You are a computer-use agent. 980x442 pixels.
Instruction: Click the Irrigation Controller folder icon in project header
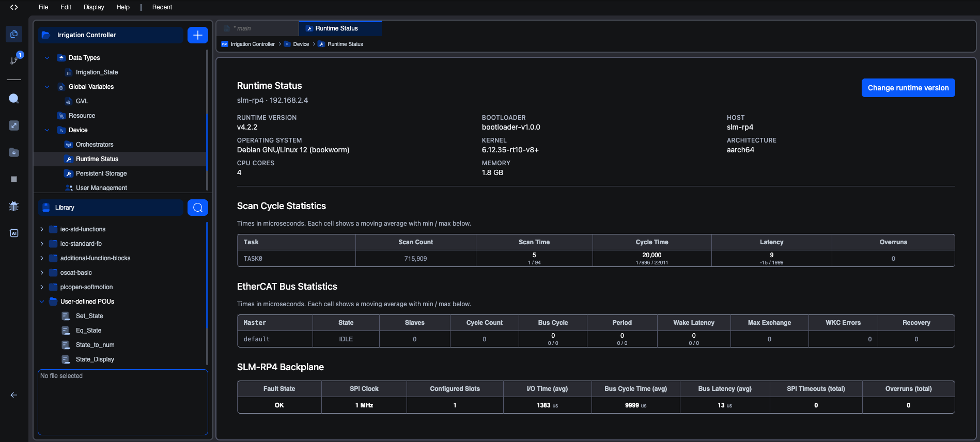46,35
